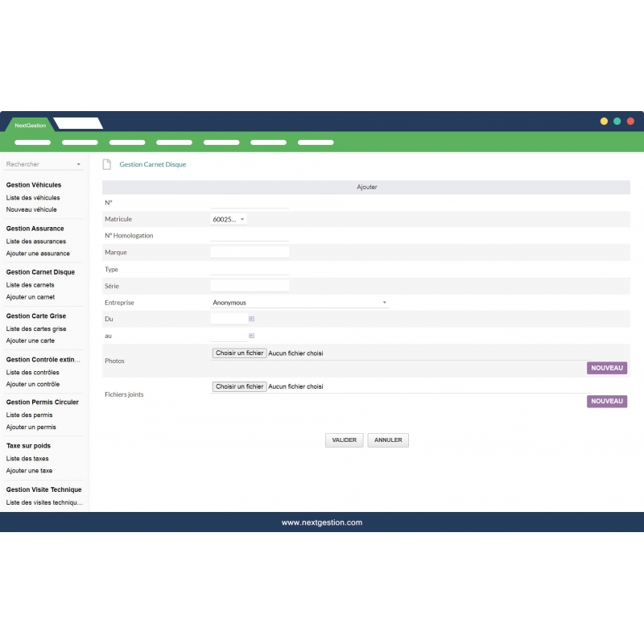This screenshot has height=644, width=644.
Task: Open the Rechercher search combo box
Action: coord(43,164)
